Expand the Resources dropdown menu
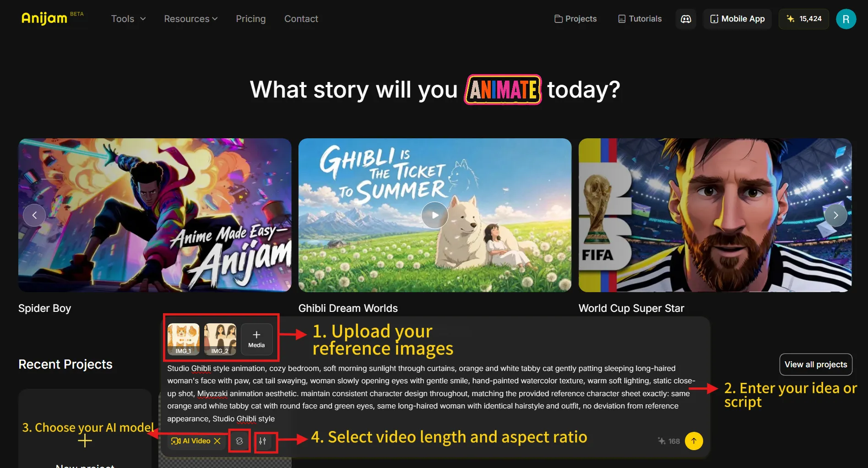Screen dimensions: 868x468 coord(190,19)
